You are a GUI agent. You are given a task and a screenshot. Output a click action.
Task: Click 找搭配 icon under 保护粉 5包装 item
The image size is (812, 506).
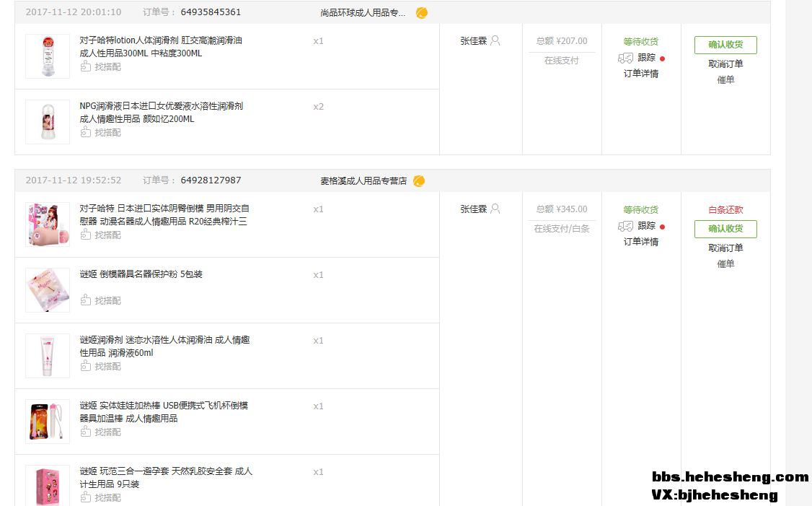[x=86, y=301]
